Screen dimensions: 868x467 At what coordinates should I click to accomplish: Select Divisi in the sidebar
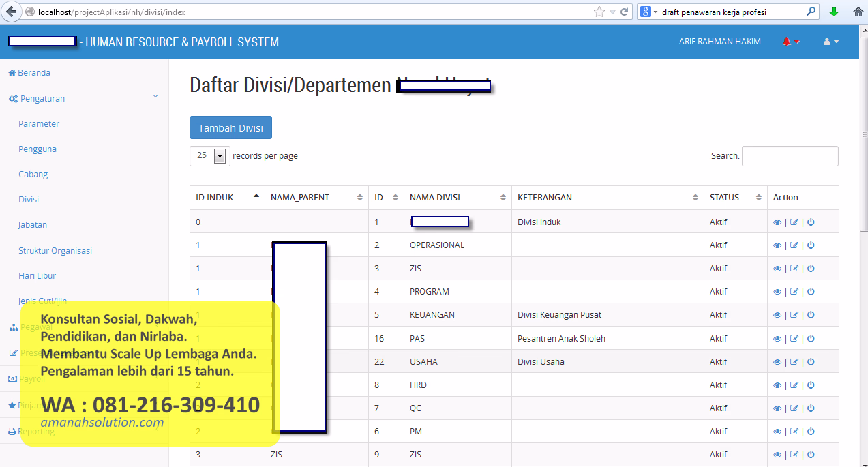tap(29, 200)
